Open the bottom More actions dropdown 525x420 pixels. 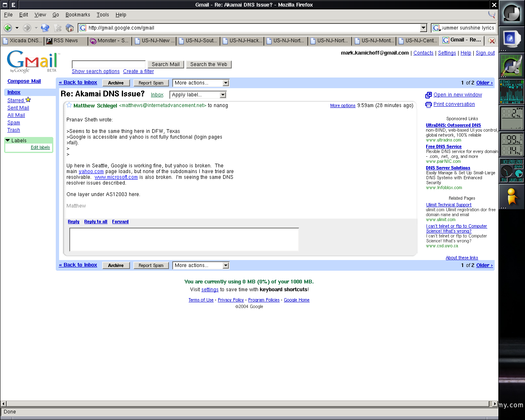[201, 265]
